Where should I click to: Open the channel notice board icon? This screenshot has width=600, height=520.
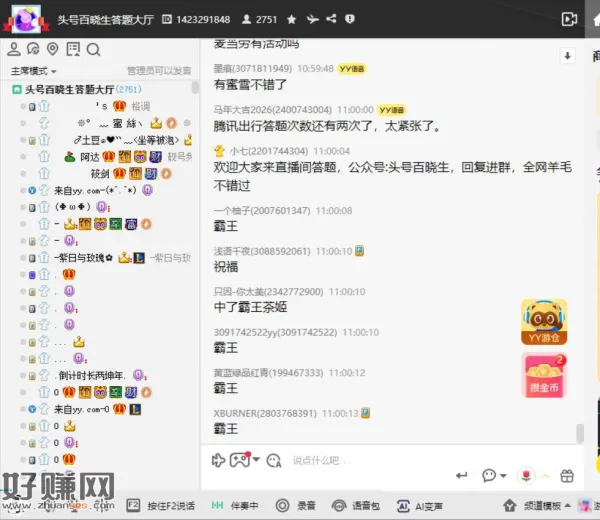73,49
